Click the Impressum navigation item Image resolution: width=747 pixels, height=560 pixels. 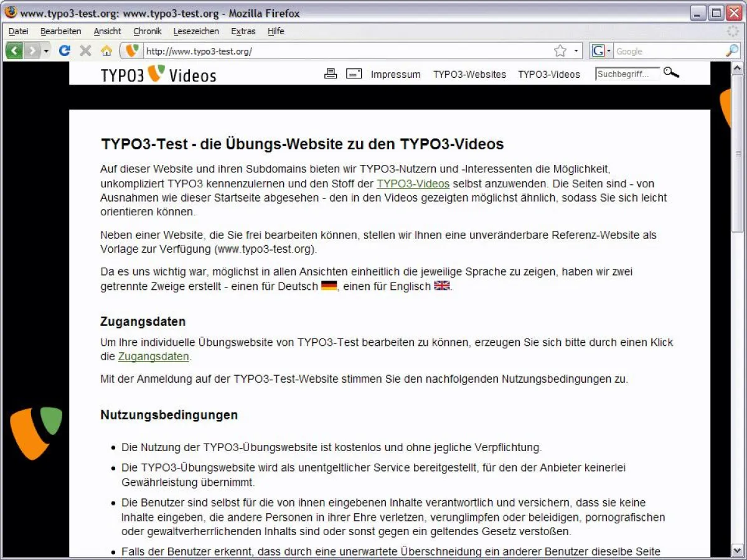[396, 74]
